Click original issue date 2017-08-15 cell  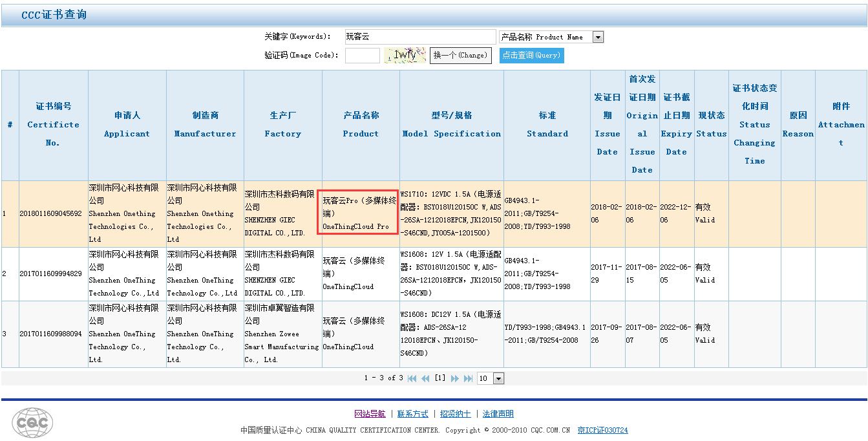642,274
